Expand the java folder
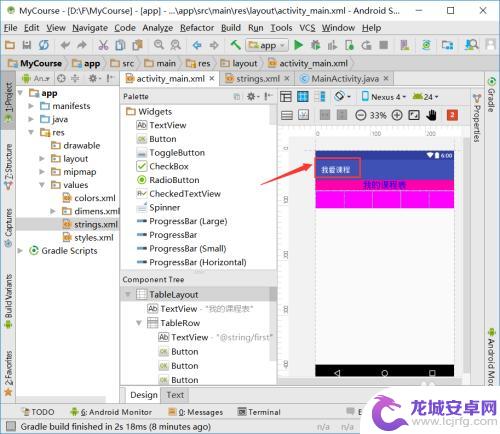 pos(31,119)
